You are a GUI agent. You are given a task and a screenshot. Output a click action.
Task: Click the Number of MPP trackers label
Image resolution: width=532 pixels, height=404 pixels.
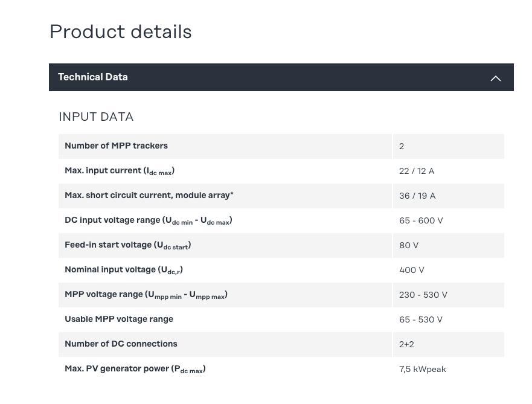coord(116,146)
